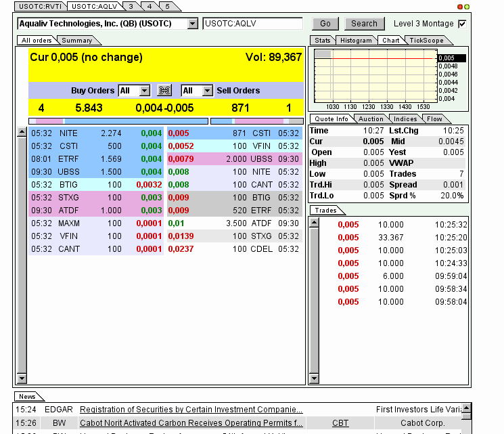
Task: Open the Registration of Securities news link
Action: coord(191,409)
